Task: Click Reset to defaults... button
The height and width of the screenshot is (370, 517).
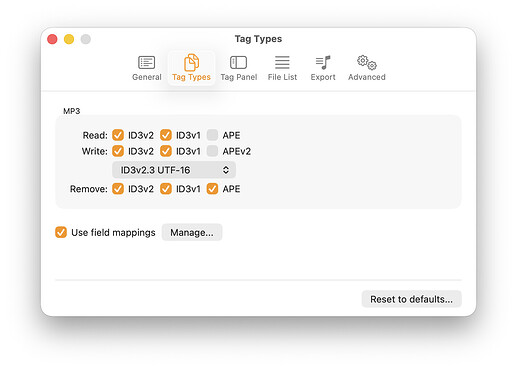Action: click(411, 299)
